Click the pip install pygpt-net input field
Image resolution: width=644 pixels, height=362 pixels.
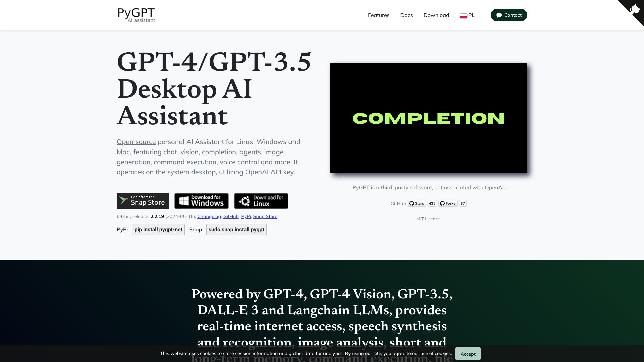[158, 229]
